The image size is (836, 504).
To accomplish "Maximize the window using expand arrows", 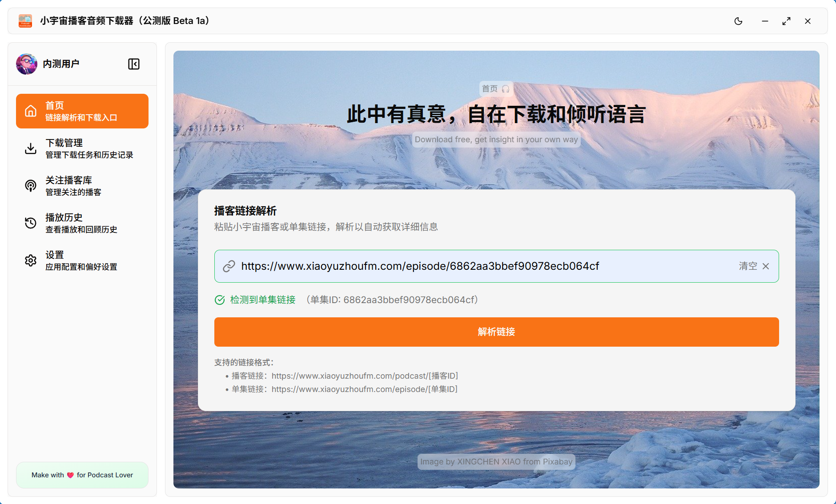I will pos(786,21).
